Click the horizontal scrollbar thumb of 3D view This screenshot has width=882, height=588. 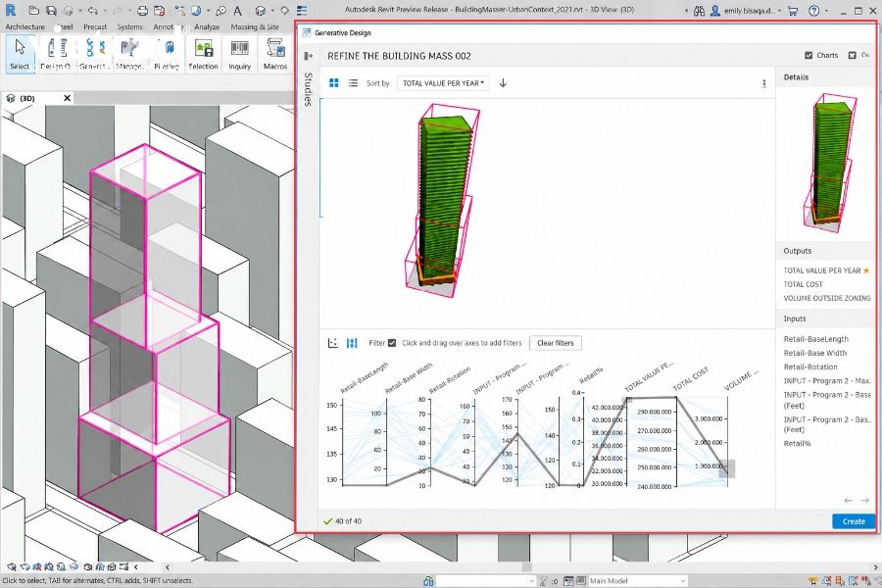click(x=526, y=567)
